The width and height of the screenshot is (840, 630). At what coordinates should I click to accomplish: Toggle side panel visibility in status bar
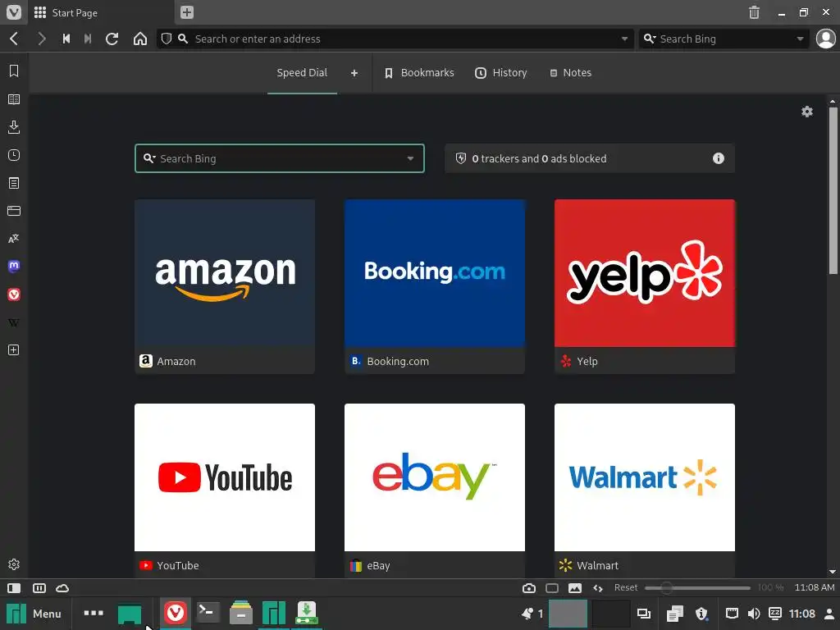(x=14, y=588)
